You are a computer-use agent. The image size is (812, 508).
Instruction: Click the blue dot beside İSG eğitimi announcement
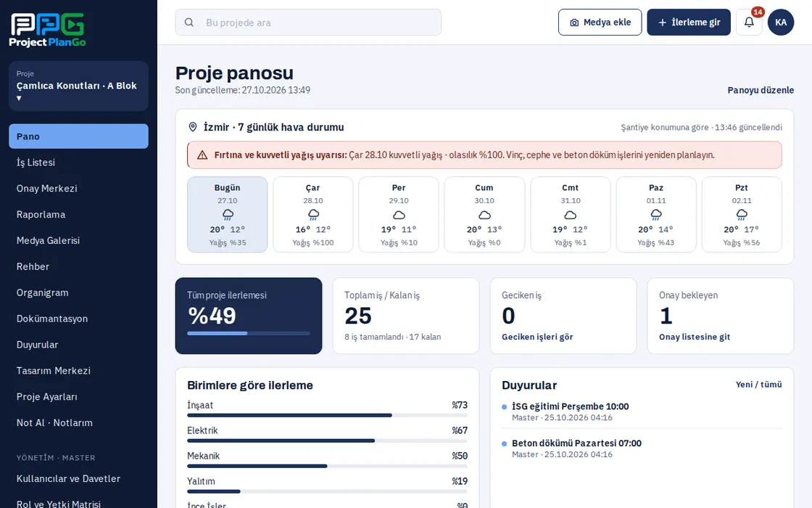point(505,407)
